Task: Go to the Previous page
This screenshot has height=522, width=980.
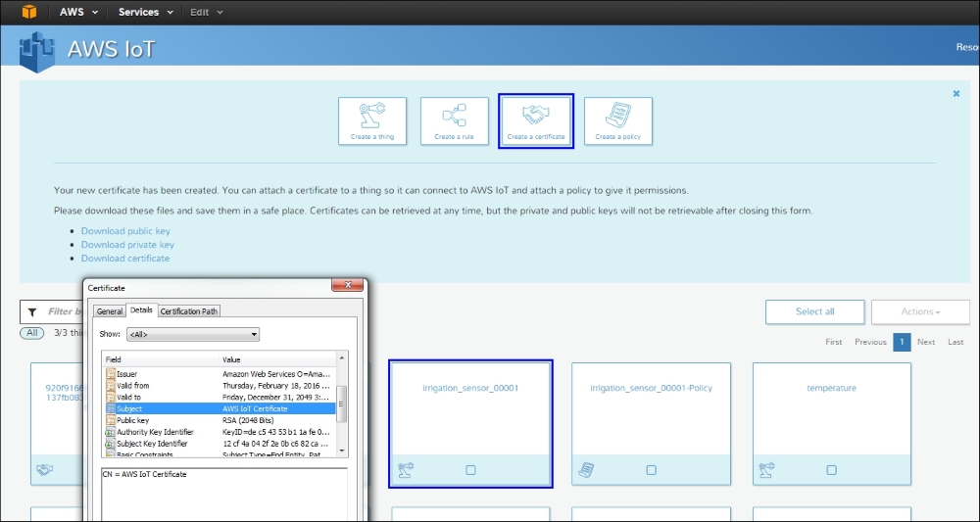Action: [870, 342]
